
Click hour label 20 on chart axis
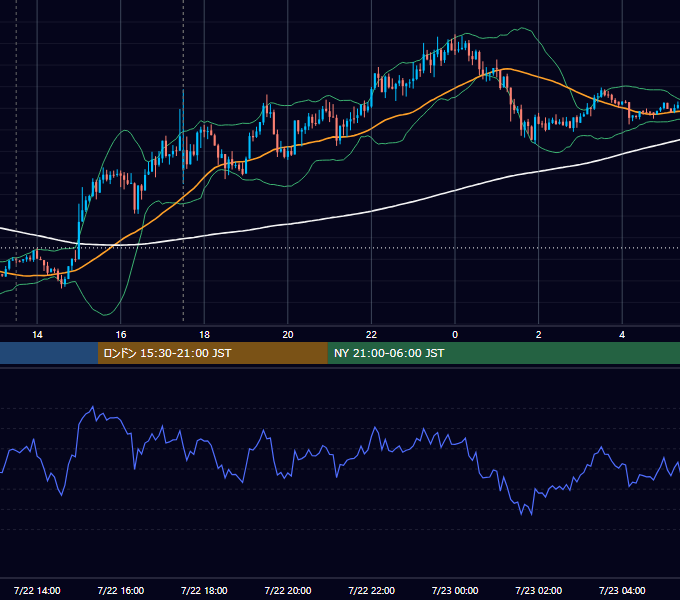(288, 335)
